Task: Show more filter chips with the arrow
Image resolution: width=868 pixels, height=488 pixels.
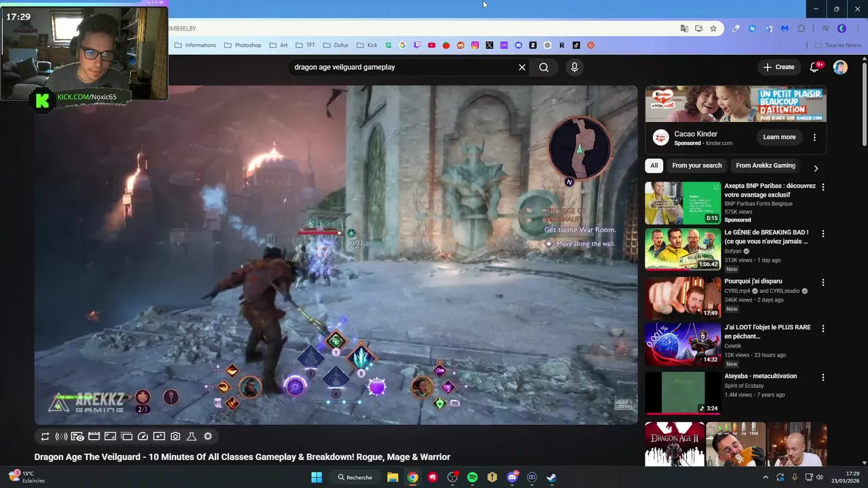Action: [816, 167]
